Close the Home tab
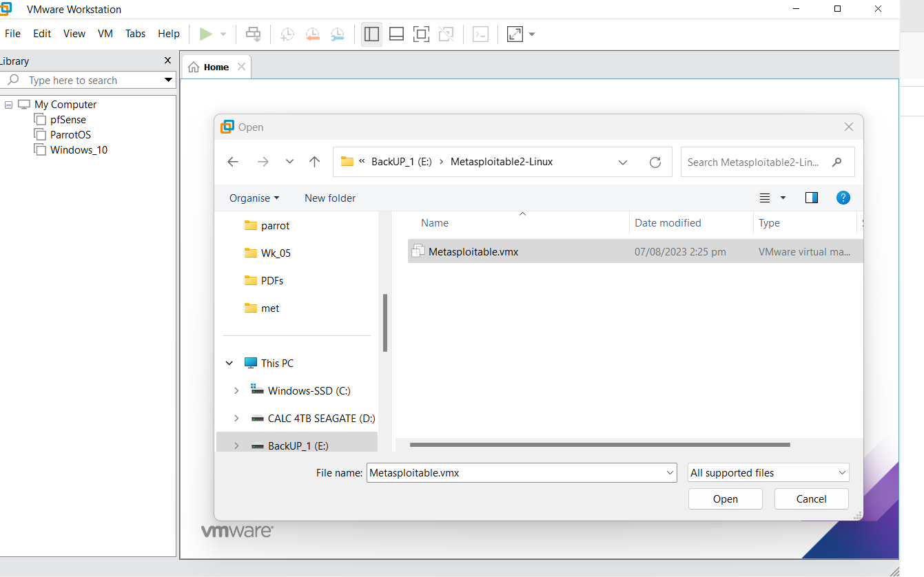 pos(241,67)
